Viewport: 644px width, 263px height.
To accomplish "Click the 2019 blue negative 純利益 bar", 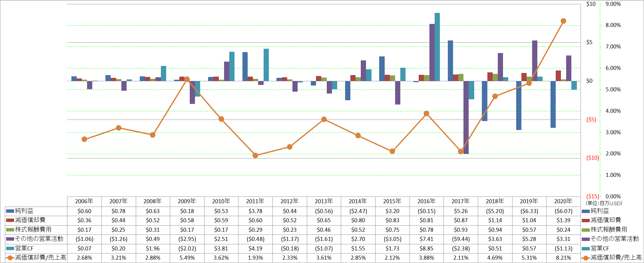I will pos(519,105).
